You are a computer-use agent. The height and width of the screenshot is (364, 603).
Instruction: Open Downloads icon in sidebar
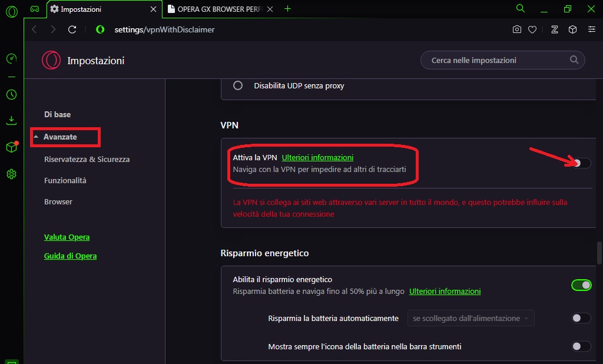point(12,120)
